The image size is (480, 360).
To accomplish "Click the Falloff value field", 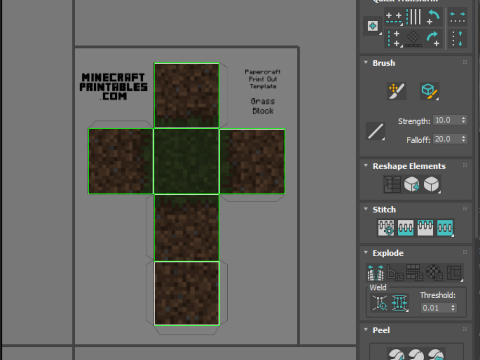I will (447, 139).
